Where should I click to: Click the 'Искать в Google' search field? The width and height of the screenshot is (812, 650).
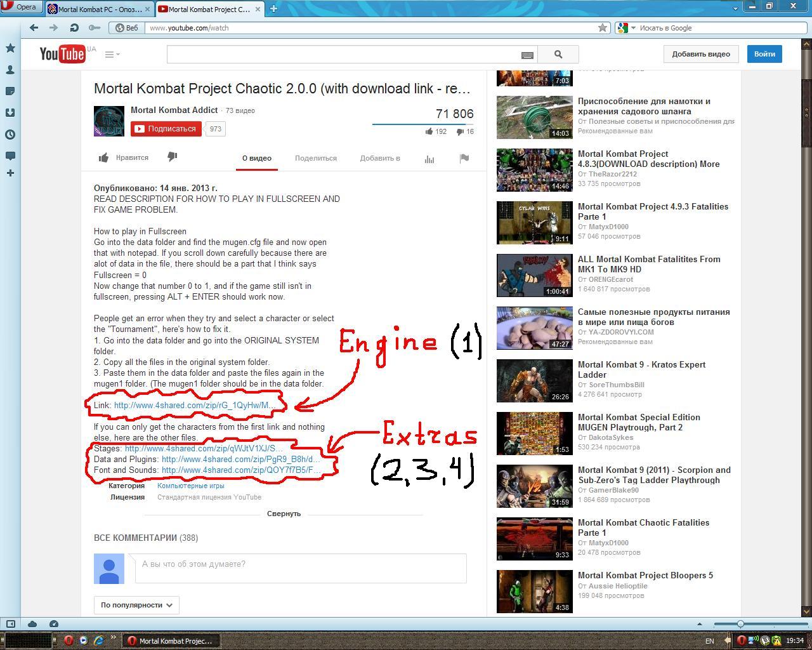click(x=720, y=28)
